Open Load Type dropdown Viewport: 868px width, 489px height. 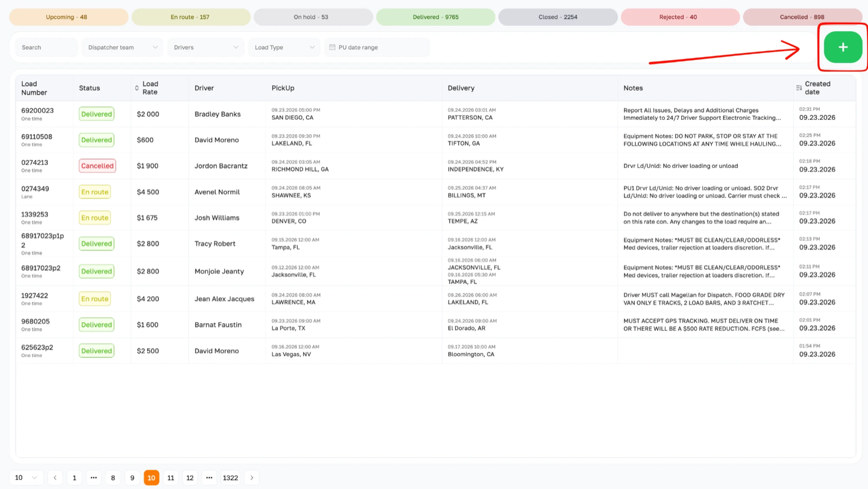pos(284,47)
